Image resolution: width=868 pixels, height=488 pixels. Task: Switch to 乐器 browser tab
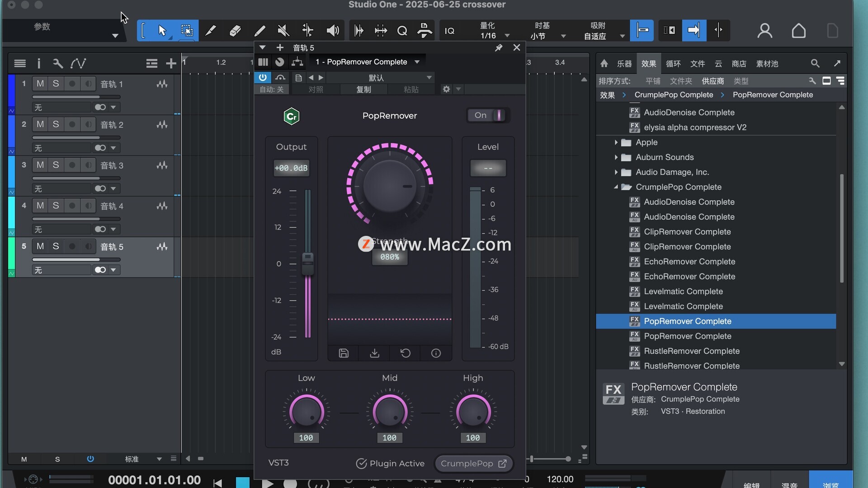[624, 64]
